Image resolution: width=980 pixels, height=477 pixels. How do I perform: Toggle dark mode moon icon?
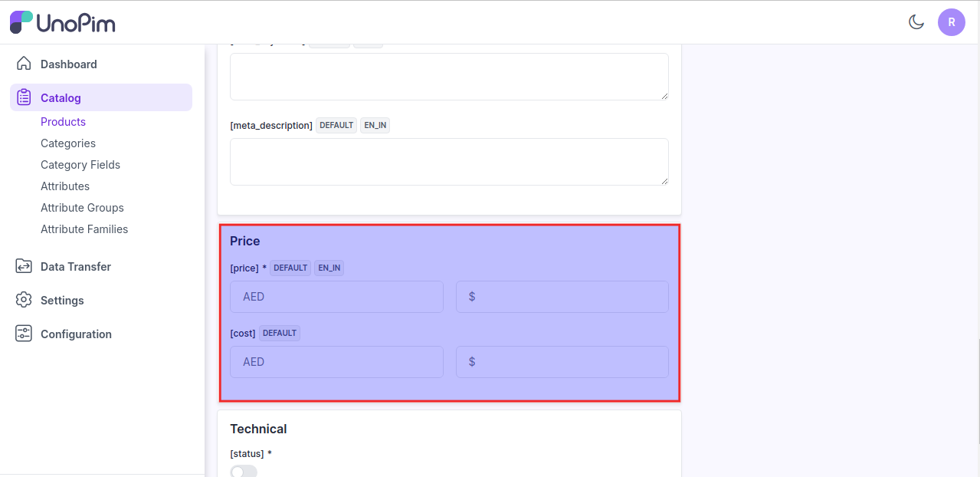point(916,22)
